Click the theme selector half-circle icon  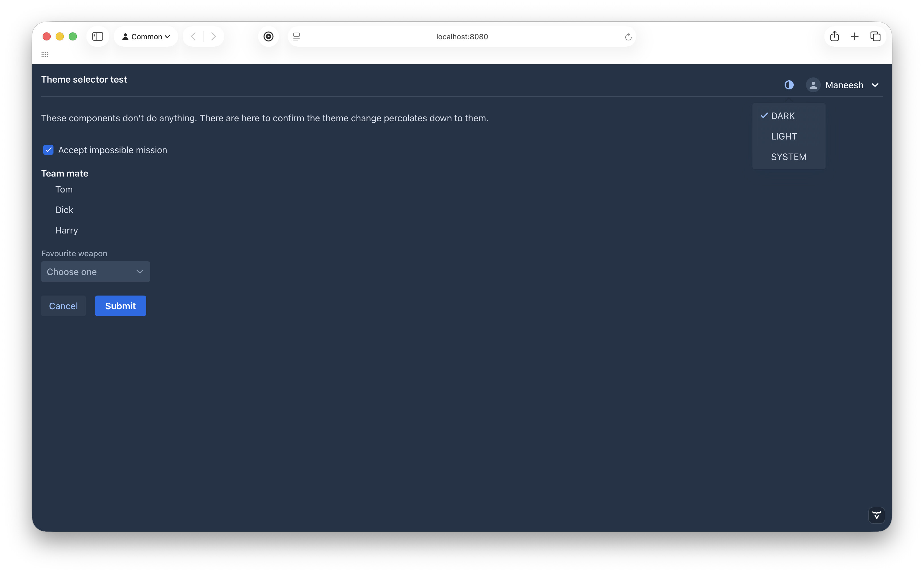tap(789, 85)
